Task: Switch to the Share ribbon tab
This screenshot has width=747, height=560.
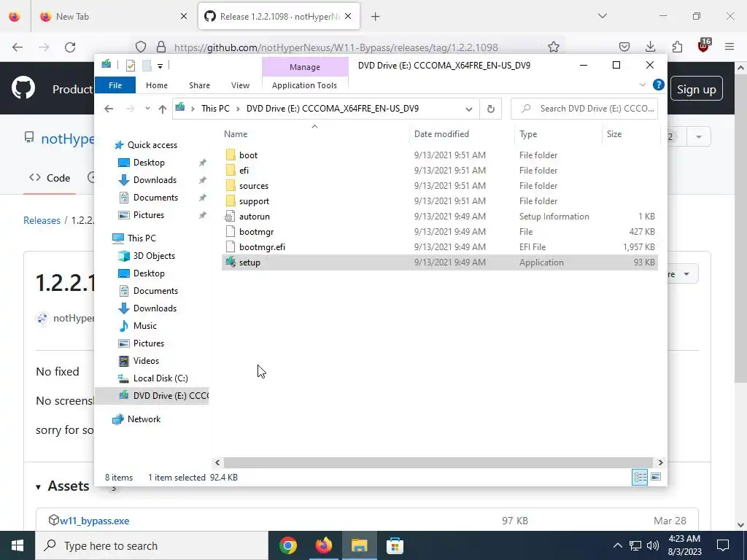Action: click(199, 85)
